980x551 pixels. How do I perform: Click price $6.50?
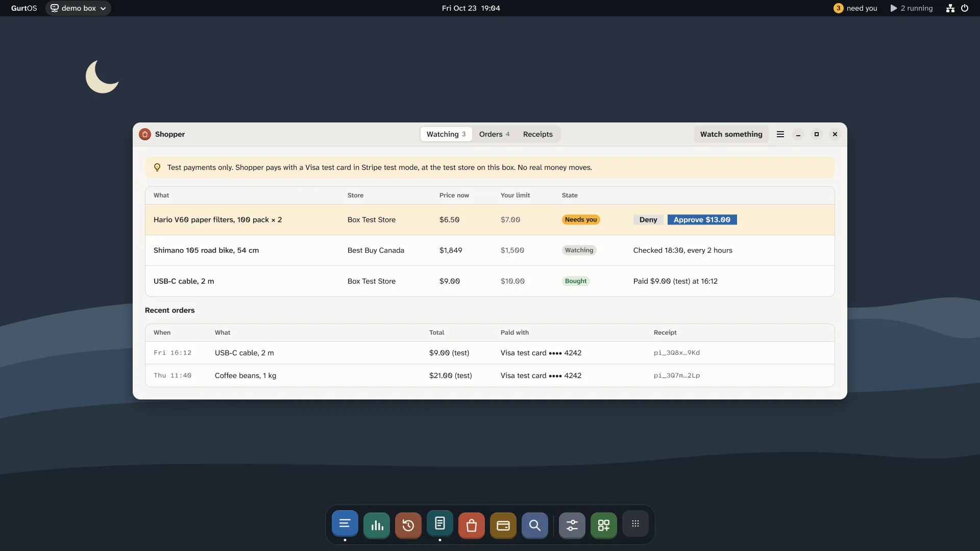coord(449,220)
